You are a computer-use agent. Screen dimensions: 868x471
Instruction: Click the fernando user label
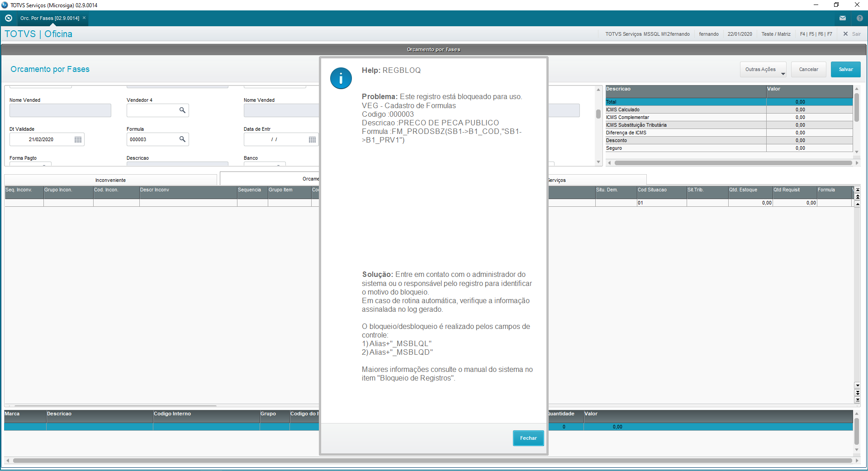coord(709,34)
